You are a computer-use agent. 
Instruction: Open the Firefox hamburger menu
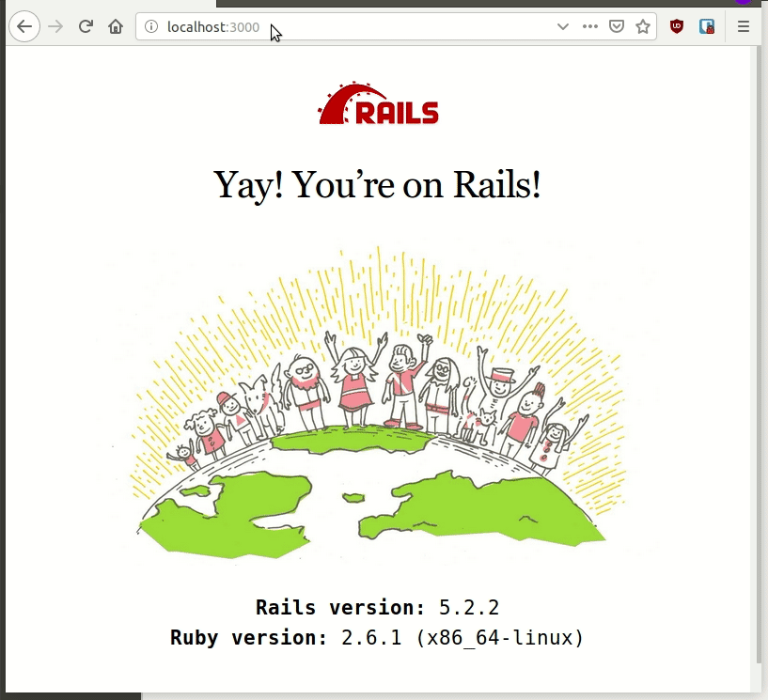point(743,26)
